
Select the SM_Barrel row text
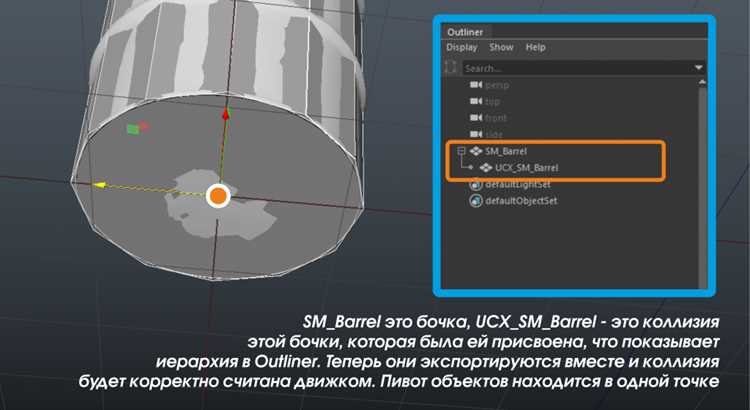pos(506,151)
